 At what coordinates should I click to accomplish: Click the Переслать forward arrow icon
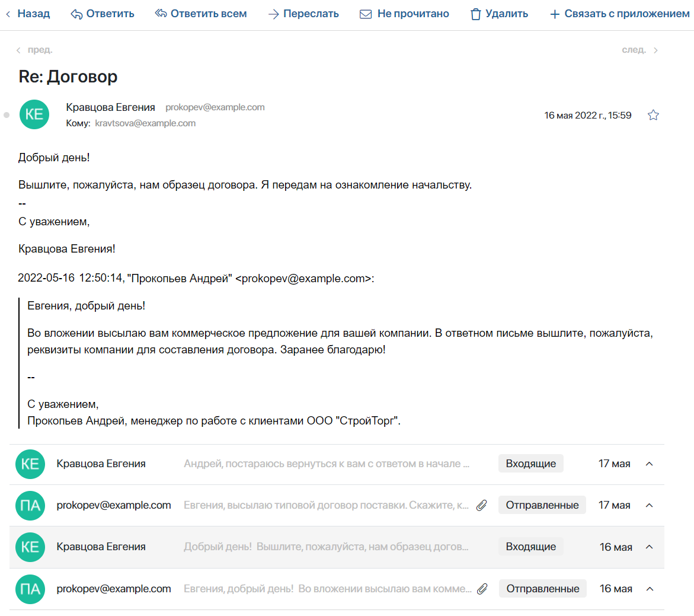(x=274, y=14)
